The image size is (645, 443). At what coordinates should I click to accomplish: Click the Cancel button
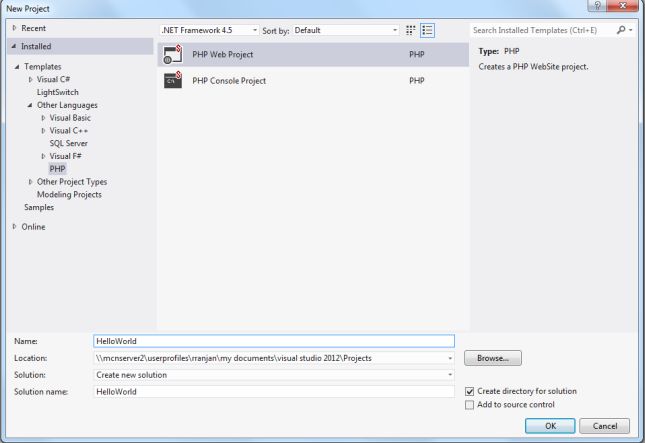point(605,426)
